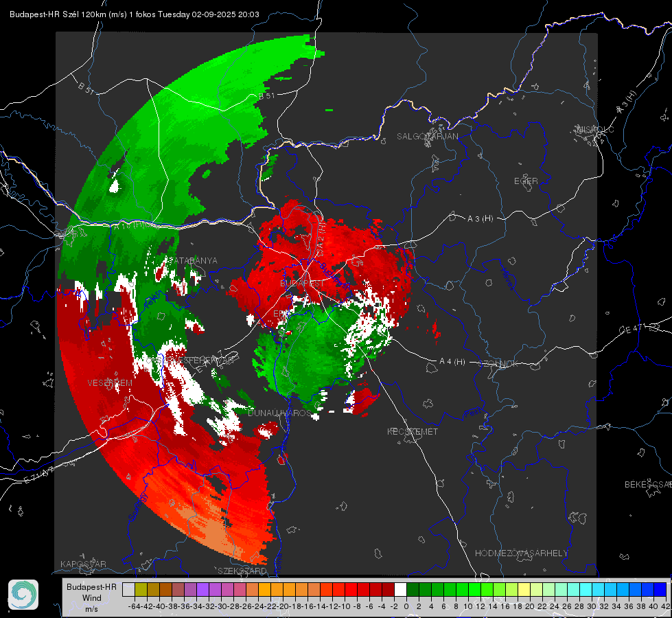Screen dimensions: 672x618
Task: Click the BÉKÉSCSABA city label
Action: pyautogui.click(x=648, y=484)
